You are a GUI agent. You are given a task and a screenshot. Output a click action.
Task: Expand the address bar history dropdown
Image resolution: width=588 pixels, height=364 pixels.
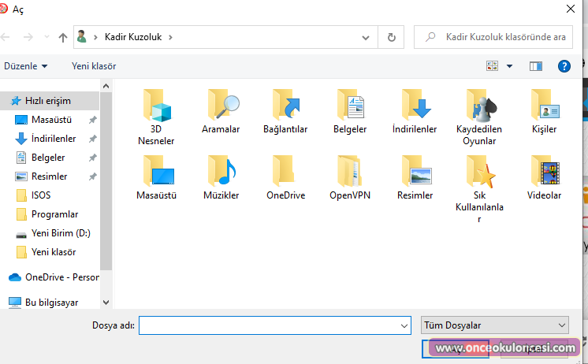coord(366,36)
